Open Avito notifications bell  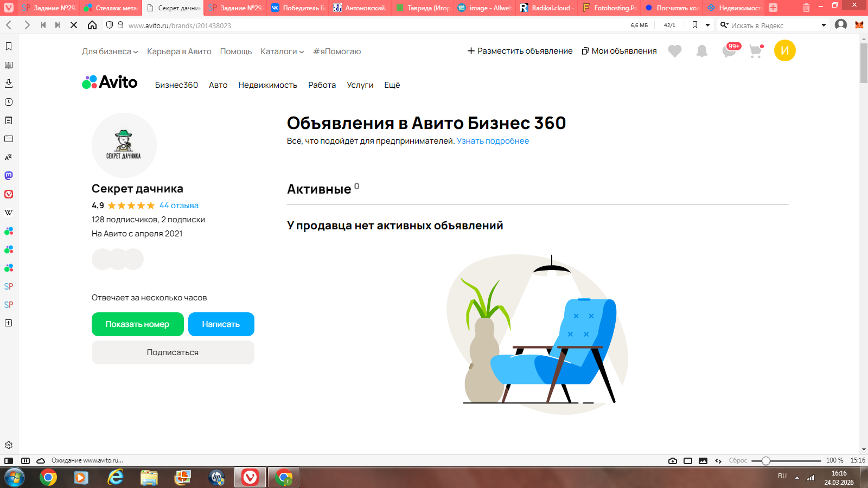pyautogui.click(x=702, y=51)
